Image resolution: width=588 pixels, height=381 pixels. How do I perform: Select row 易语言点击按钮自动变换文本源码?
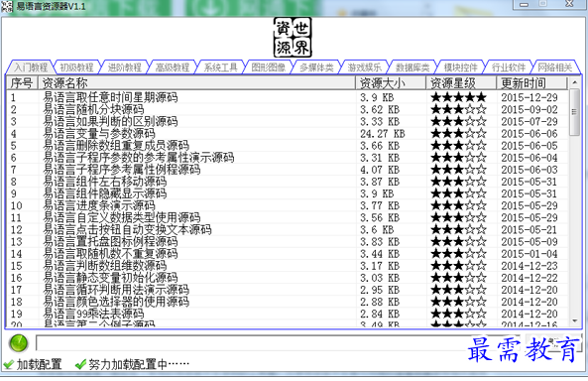[288, 230]
